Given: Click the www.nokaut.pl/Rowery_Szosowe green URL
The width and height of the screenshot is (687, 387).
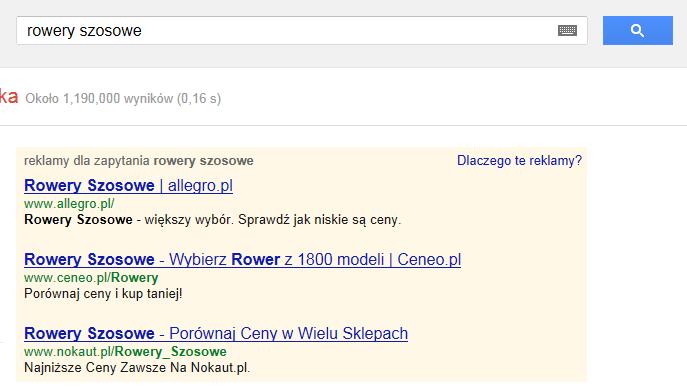Looking at the screenshot, I should pyautogui.click(x=125, y=351).
